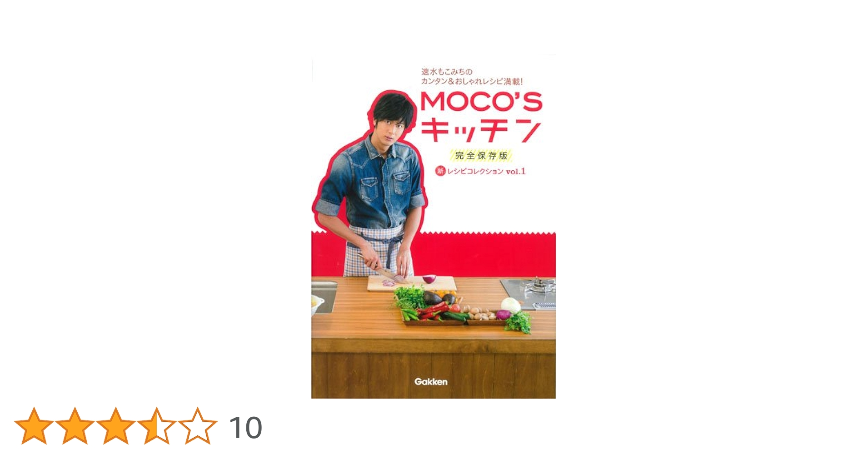The image size is (868, 454).
Task: Click the 速水もこみちの subtitle line
Action: click(447, 72)
